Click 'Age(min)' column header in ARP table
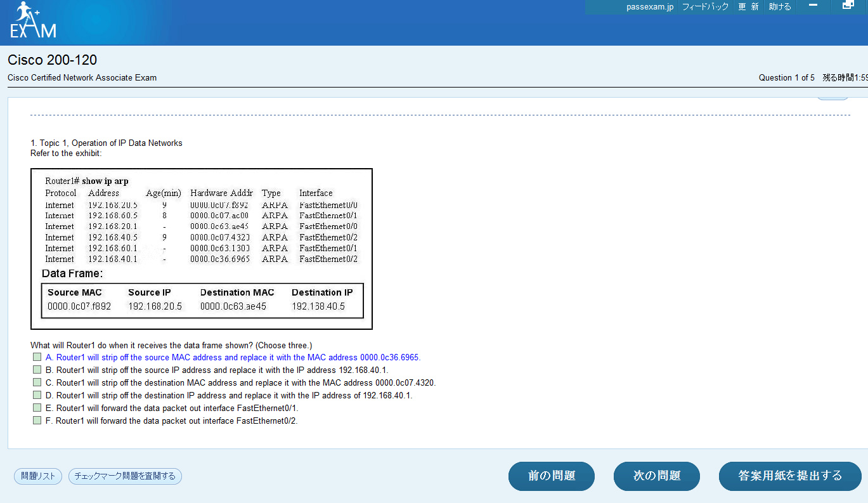This screenshot has height=503, width=868. [164, 193]
